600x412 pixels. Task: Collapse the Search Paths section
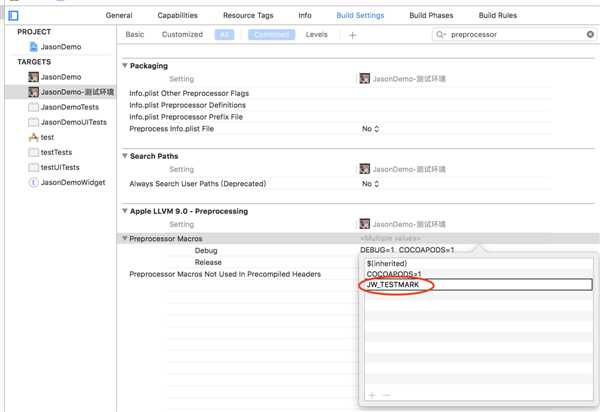(125, 156)
